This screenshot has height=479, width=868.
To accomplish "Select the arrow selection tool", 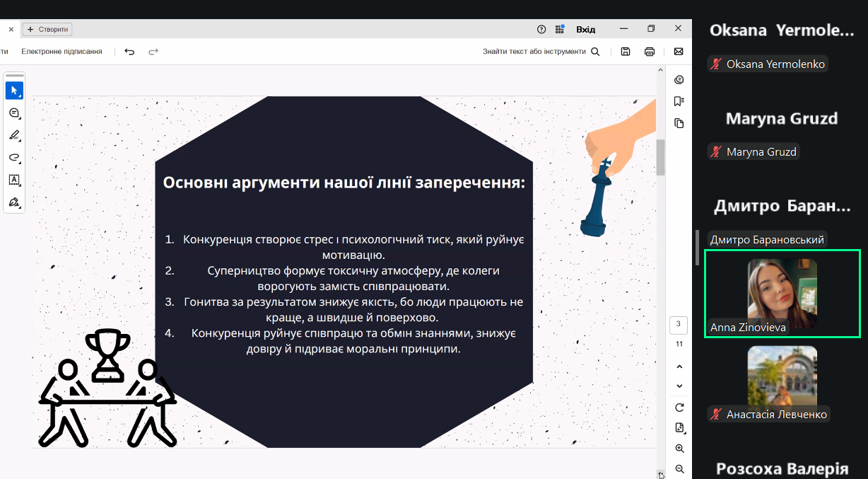I will (14, 91).
